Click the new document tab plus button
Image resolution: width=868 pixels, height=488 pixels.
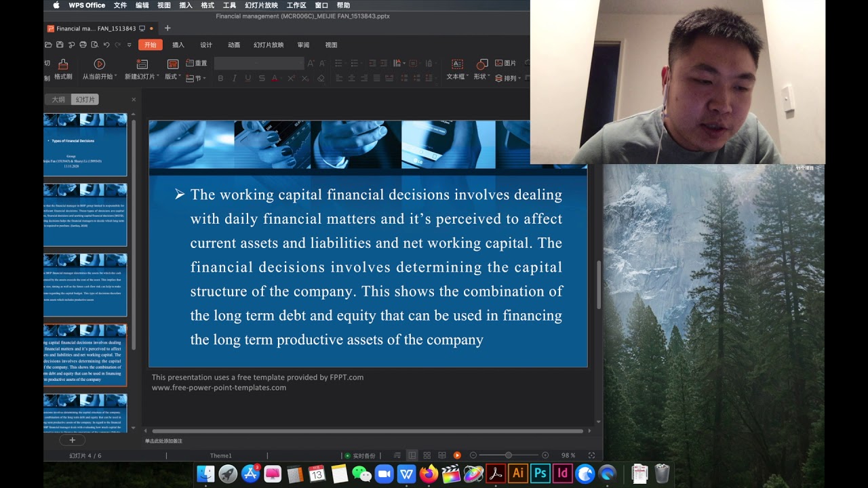click(x=167, y=28)
